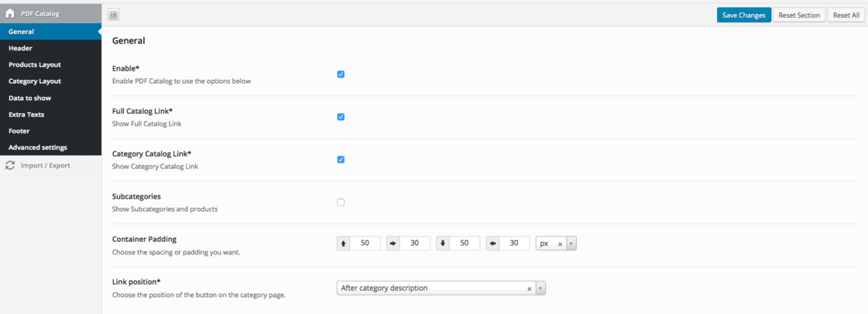Enable the Subcategories checkbox
Viewport: 868px width, 314px height.
tap(341, 202)
